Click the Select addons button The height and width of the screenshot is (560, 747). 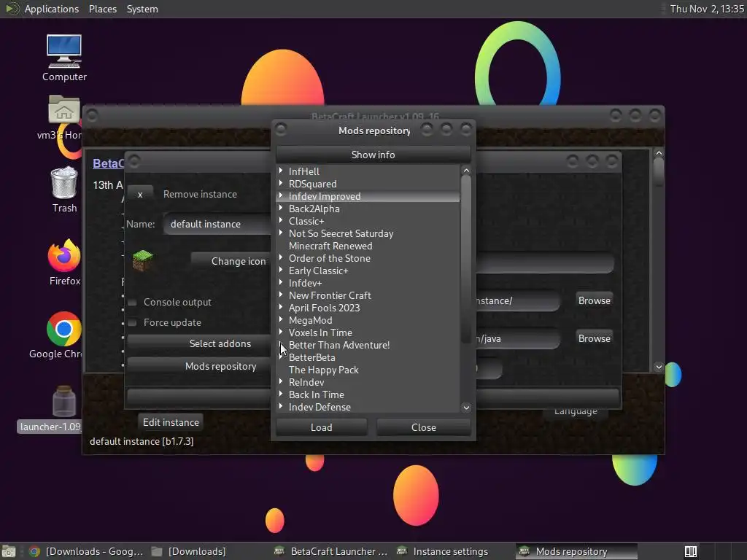[200, 344]
